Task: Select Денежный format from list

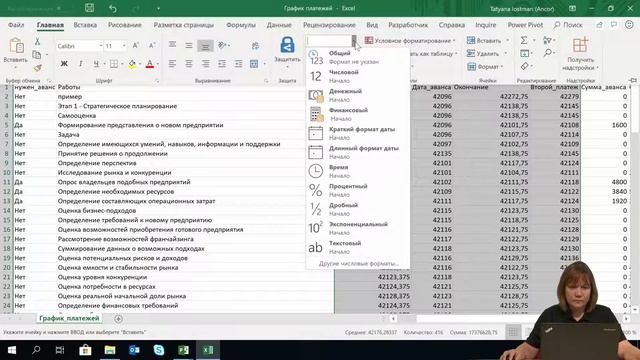Action: [x=358, y=96]
